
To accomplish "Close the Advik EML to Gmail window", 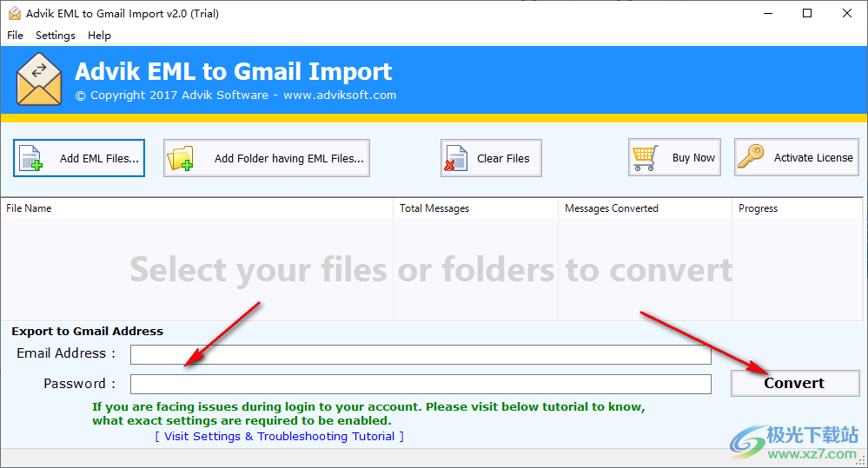I will (x=847, y=13).
